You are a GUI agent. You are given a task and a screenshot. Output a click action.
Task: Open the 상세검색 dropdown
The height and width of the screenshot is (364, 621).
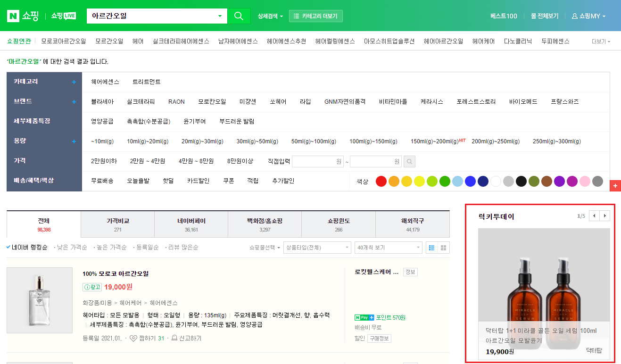tap(270, 16)
